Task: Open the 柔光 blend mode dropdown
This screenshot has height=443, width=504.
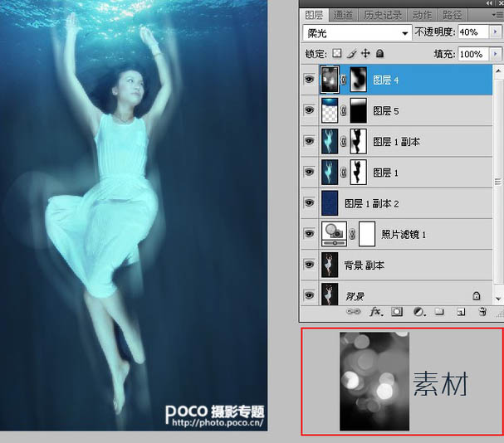Action: point(357,32)
